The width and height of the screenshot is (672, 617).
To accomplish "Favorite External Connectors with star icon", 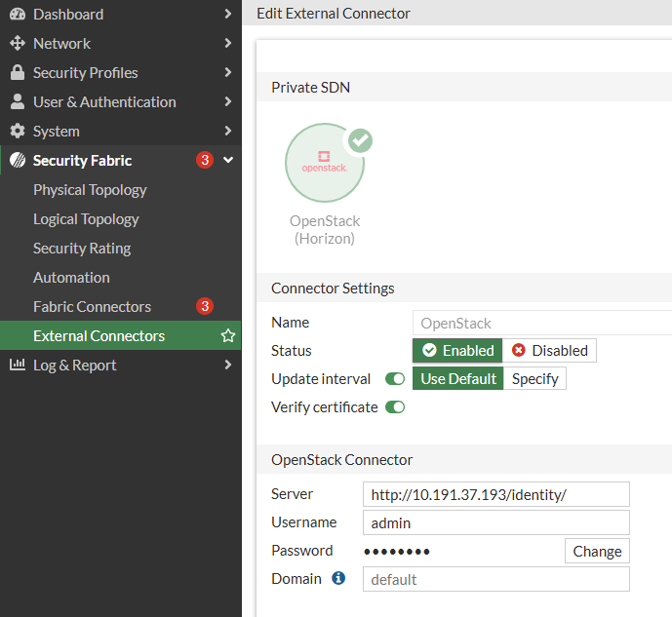I will (x=228, y=335).
